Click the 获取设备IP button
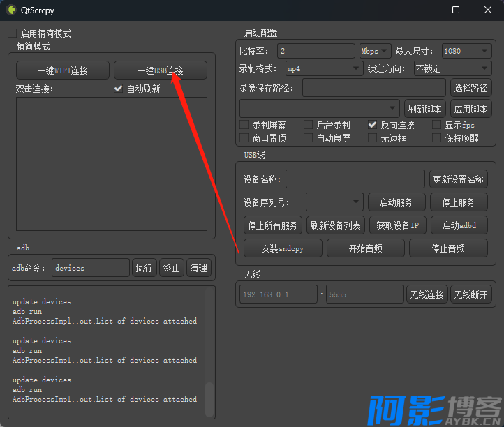This screenshot has height=427, width=504. pyautogui.click(x=398, y=225)
